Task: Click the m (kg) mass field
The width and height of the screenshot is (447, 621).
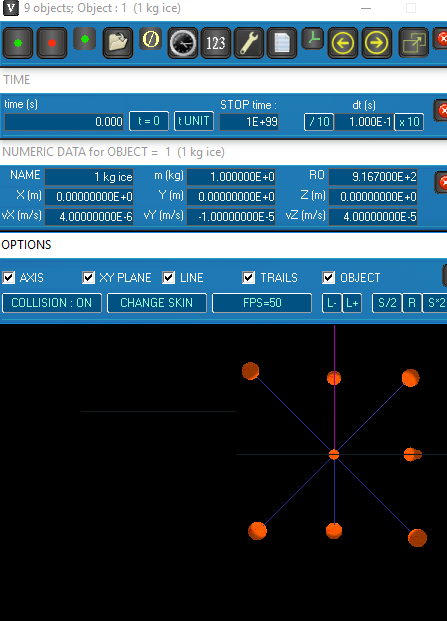Action: [231, 177]
